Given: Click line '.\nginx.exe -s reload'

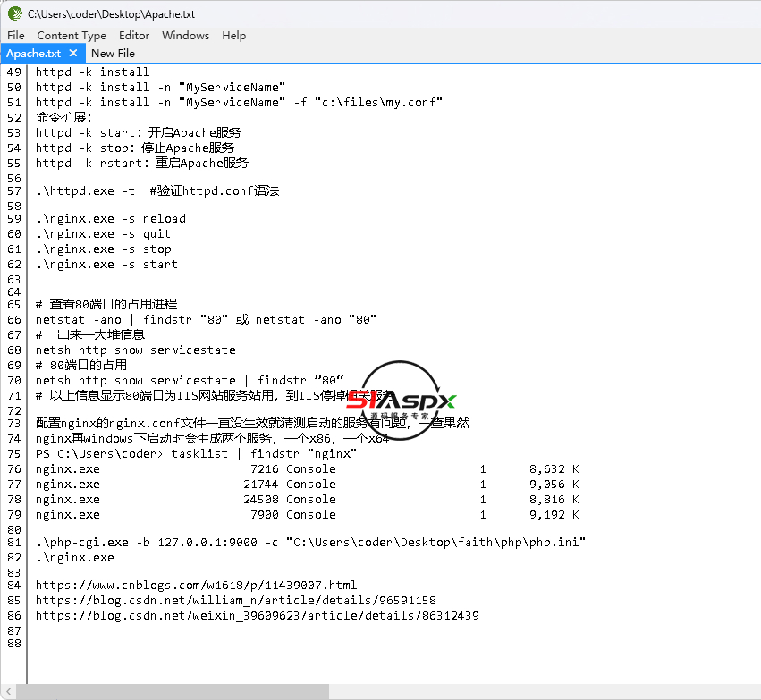Looking at the screenshot, I should click(x=111, y=219).
